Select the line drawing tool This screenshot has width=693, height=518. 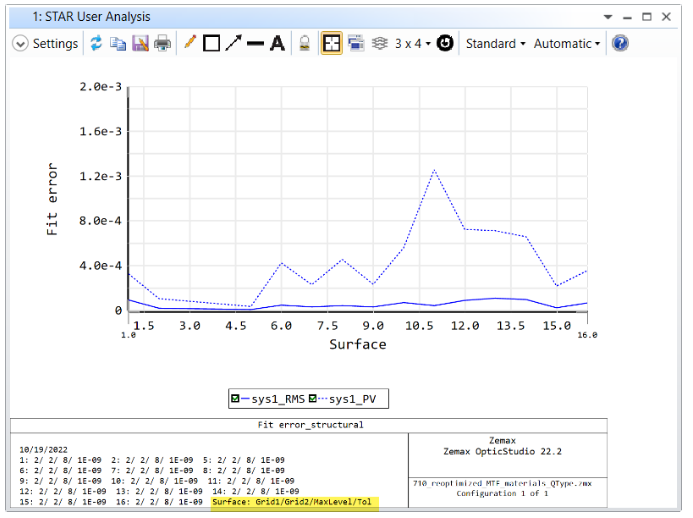[x=255, y=44]
